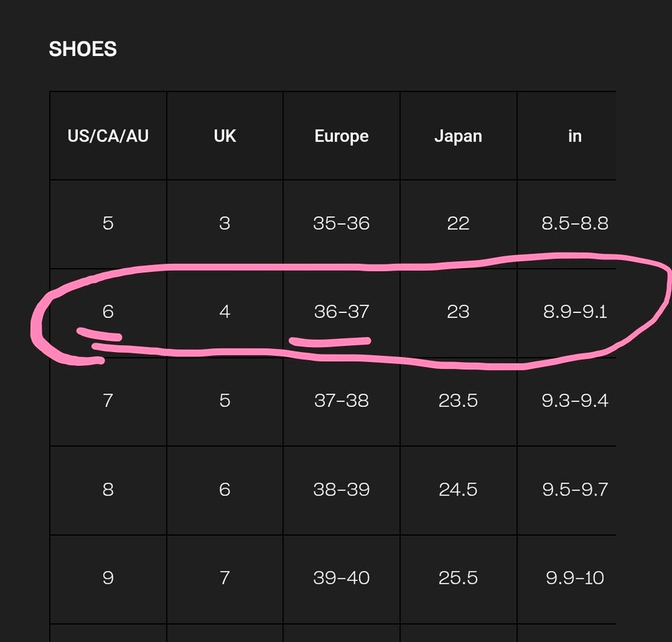Select the Japan 23.5 cell
This screenshot has height=642, width=672.
(458, 400)
